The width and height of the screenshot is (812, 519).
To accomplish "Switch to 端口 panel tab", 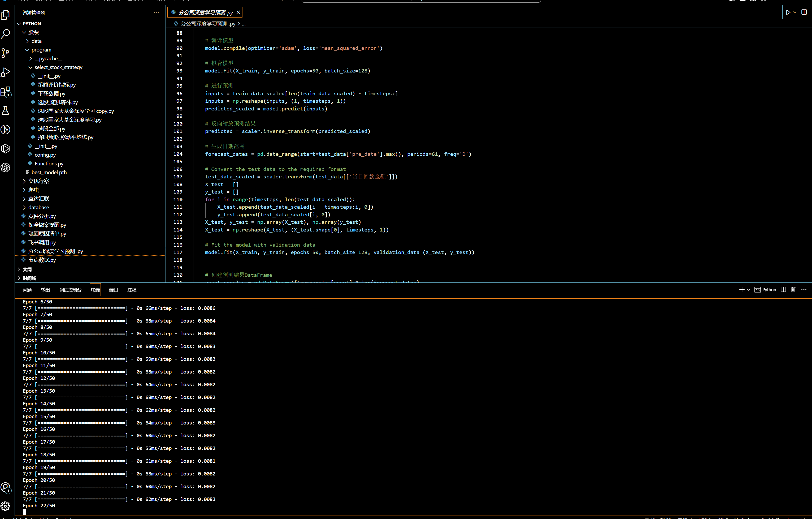I will [114, 290].
